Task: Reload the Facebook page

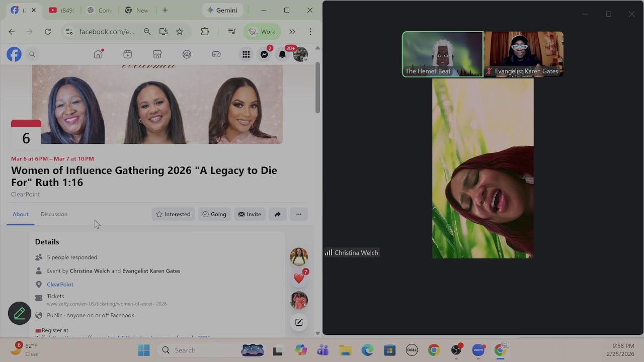Action: click(48, 32)
